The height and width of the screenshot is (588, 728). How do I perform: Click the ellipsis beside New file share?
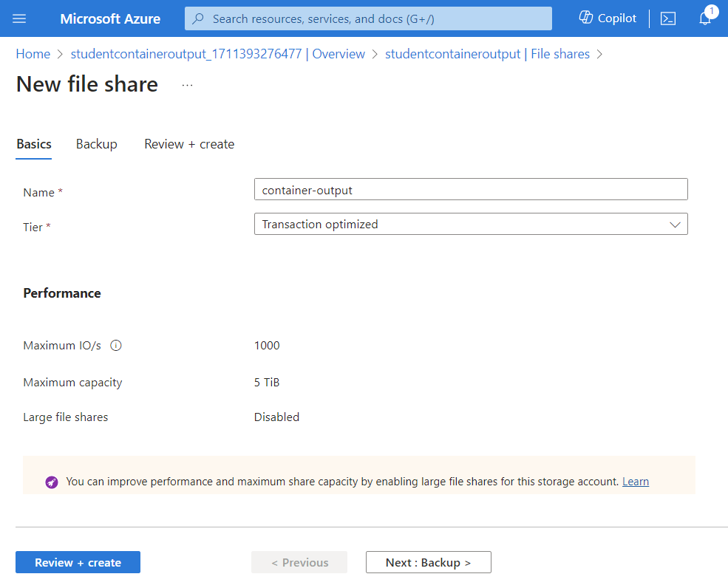pos(187,85)
